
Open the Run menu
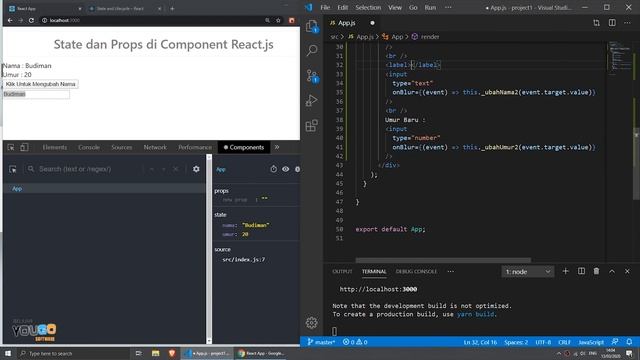tap(430, 7)
